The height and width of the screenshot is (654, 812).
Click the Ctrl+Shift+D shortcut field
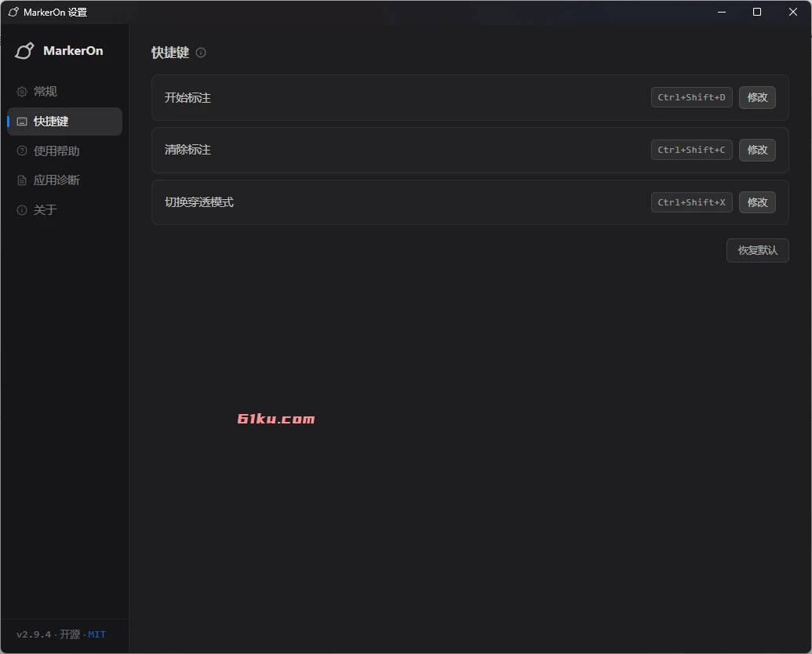pos(692,97)
